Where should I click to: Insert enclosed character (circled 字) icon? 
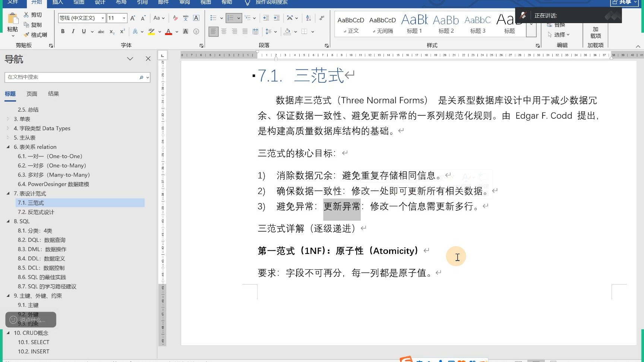click(196, 32)
